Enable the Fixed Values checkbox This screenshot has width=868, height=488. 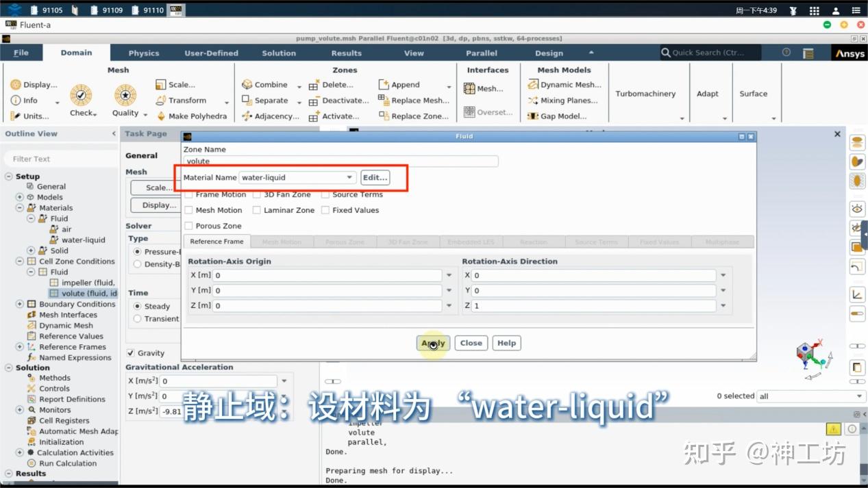[325, 210]
